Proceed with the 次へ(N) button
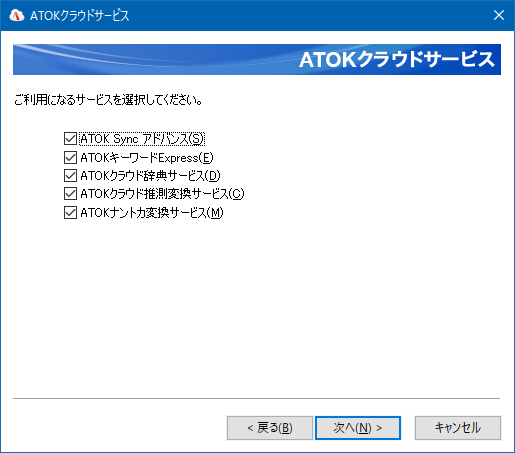515x453 pixels. pos(358,428)
